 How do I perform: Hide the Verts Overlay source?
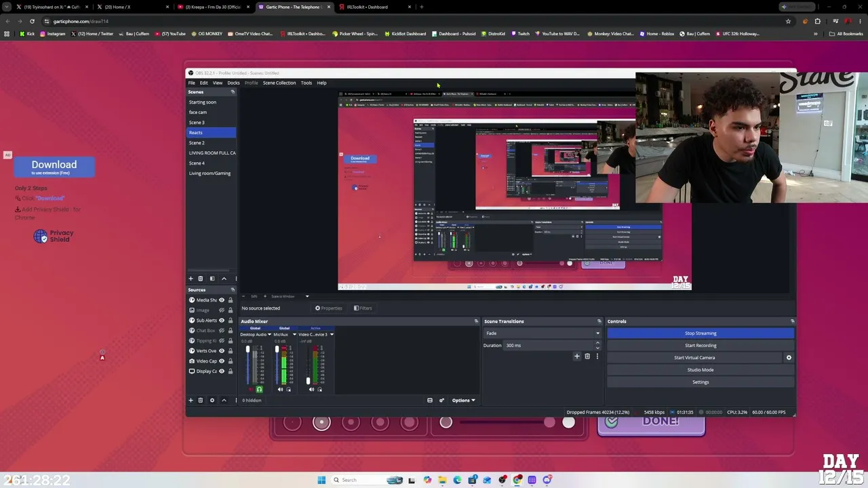pyautogui.click(x=221, y=350)
